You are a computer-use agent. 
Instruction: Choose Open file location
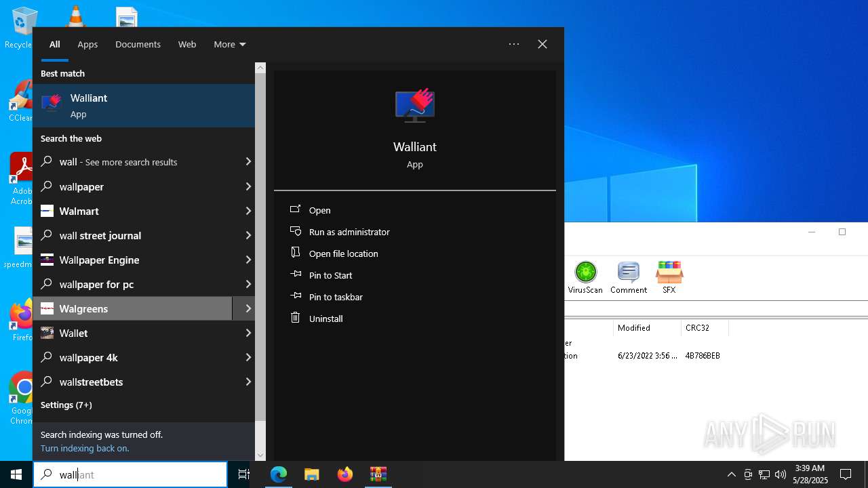(x=344, y=253)
